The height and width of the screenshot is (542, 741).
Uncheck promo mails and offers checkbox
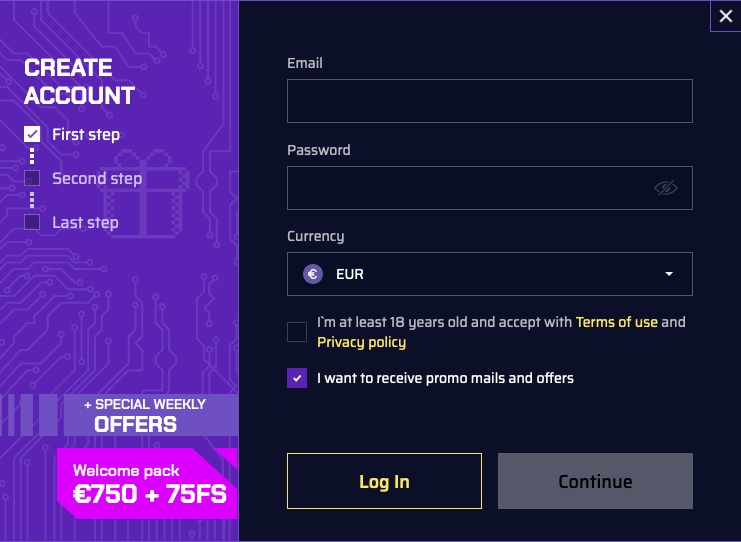pos(297,378)
